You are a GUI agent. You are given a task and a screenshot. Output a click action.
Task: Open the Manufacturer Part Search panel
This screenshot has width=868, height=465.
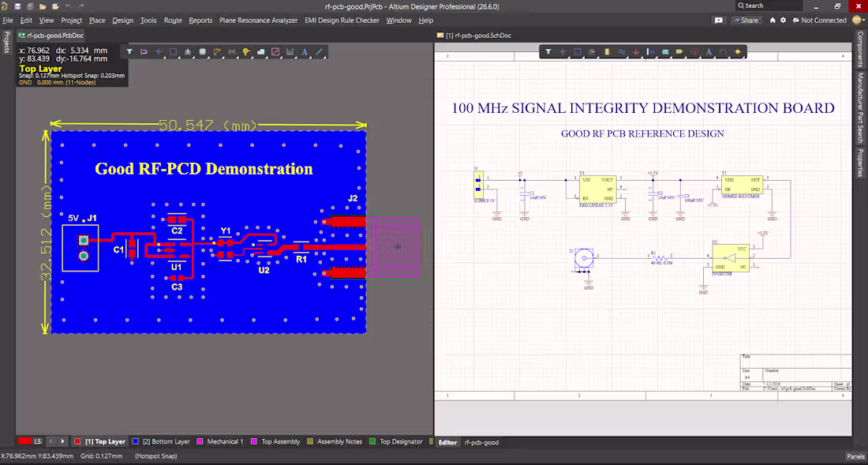pos(861,107)
